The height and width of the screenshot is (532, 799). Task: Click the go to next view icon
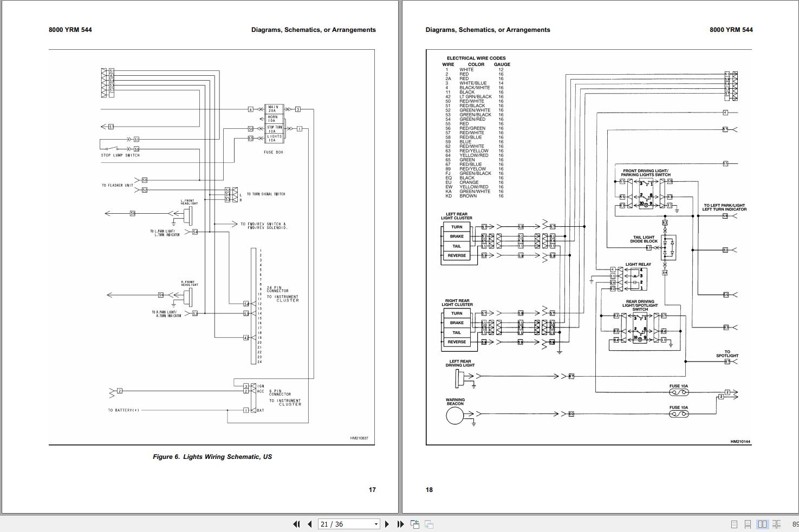(x=428, y=524)
